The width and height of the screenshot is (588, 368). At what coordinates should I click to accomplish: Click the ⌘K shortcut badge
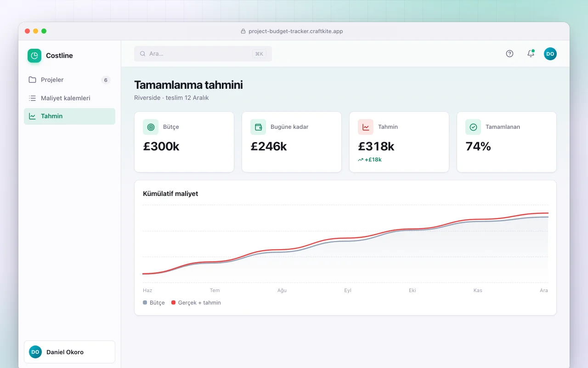coord(259,54)
